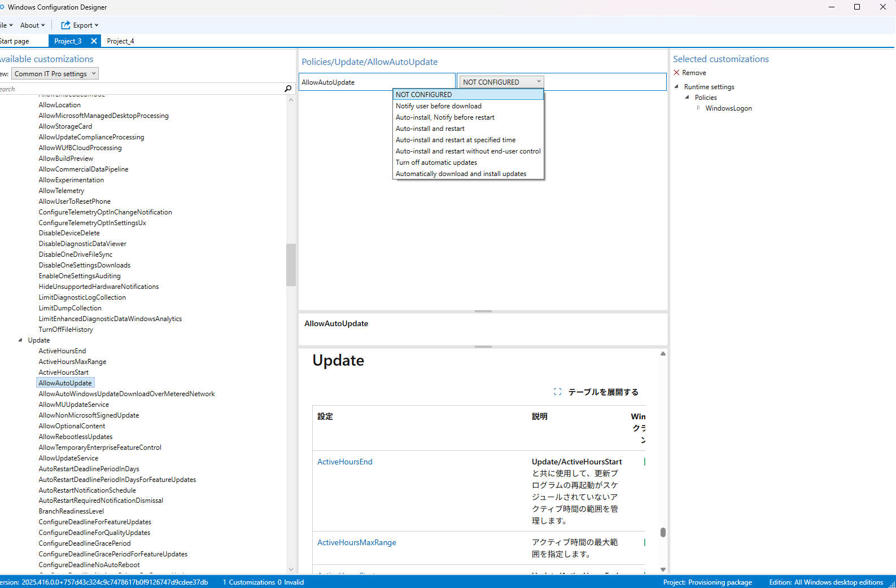
Task: Select AllowLocation in the tree
Action: click(59, 105)
